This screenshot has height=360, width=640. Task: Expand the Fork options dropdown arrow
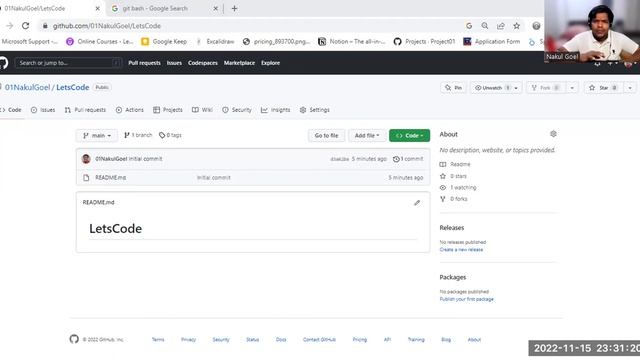pos(572,88)
